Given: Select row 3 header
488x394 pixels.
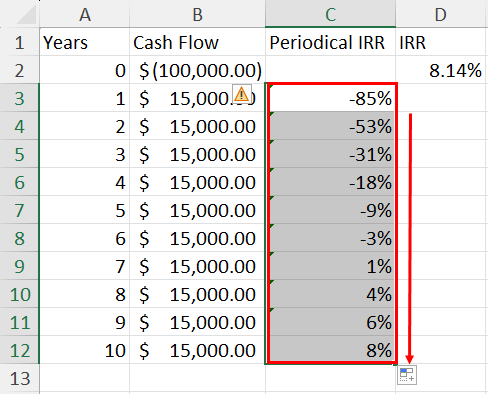Looking at the screenshot, I should (x=19, y=98).
